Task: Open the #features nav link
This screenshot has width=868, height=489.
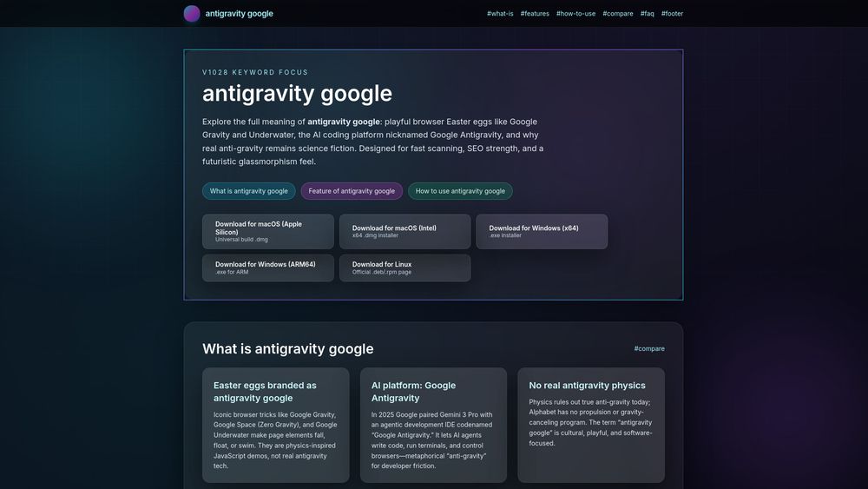Action: pos(535,13)
